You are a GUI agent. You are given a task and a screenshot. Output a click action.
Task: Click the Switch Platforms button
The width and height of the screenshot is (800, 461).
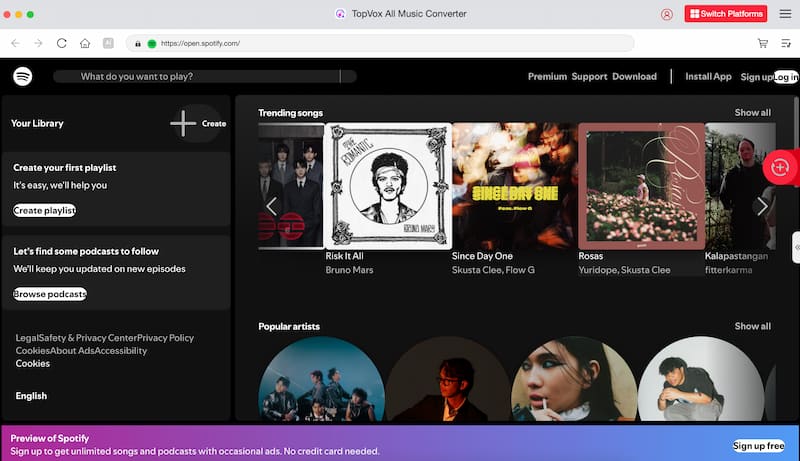tap(726, 14)
